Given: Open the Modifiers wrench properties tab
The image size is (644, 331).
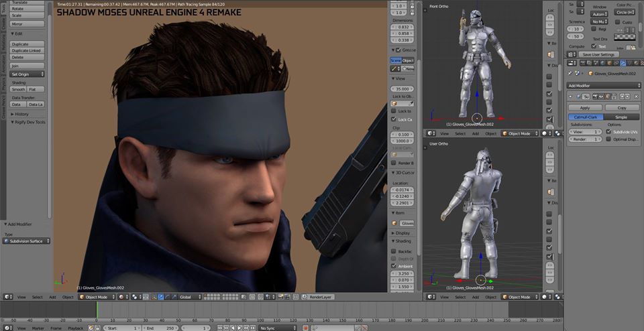Looking at the screenshot, I should [x=623, y=63].
